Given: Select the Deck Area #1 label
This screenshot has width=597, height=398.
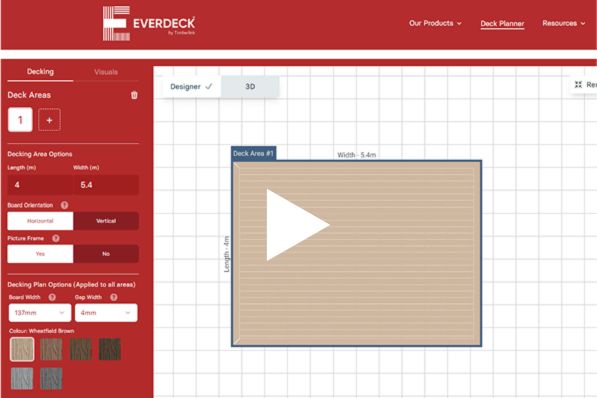Looking at the screenshot, I should tap(254, 153).
